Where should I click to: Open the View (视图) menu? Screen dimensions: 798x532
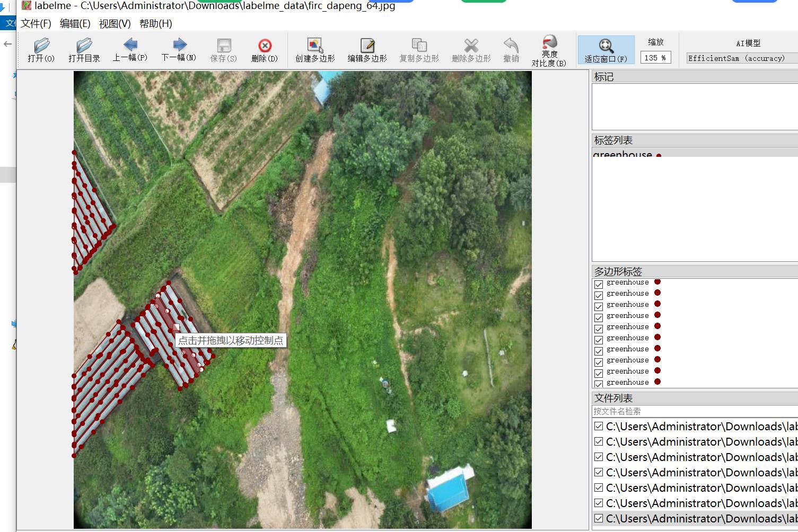[115, 24]
